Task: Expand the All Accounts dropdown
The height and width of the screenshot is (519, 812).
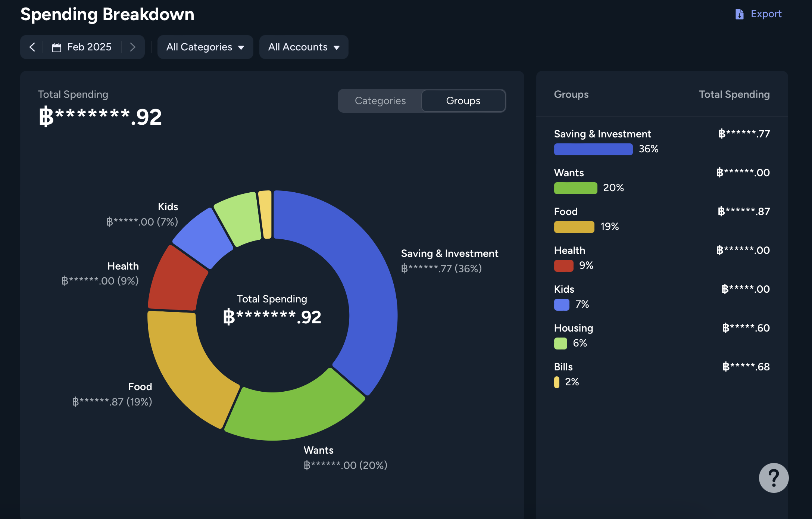Action: click(x=304, y=47)
